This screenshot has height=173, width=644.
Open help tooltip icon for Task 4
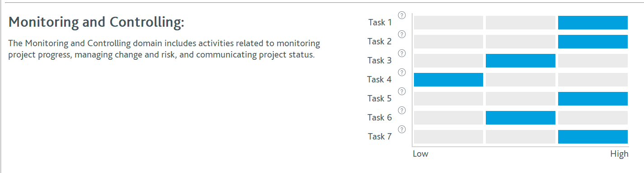click(401, 72)
